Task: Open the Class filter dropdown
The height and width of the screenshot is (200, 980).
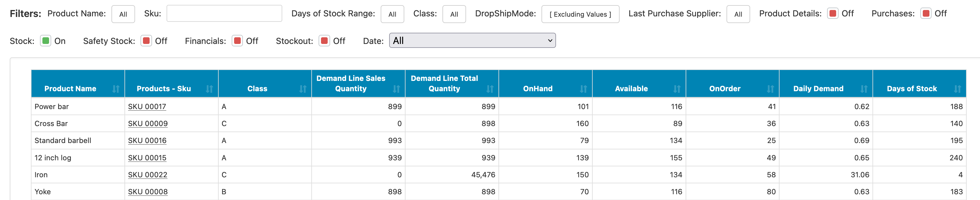Action: click(454, 14)
